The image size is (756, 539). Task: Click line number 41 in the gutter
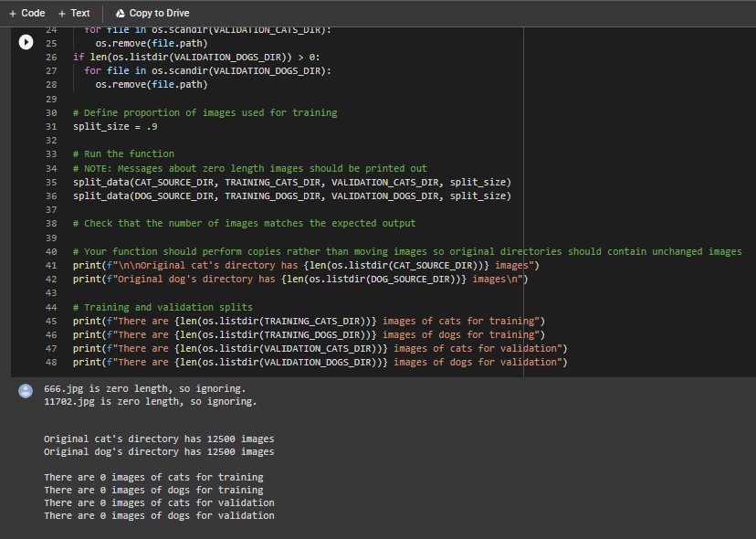tap(51, 266)
